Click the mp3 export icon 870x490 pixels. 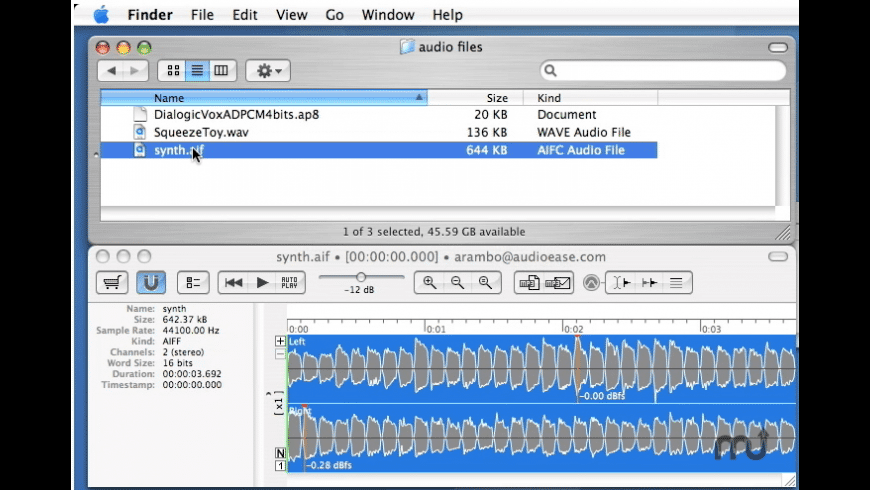pos(530,283)
